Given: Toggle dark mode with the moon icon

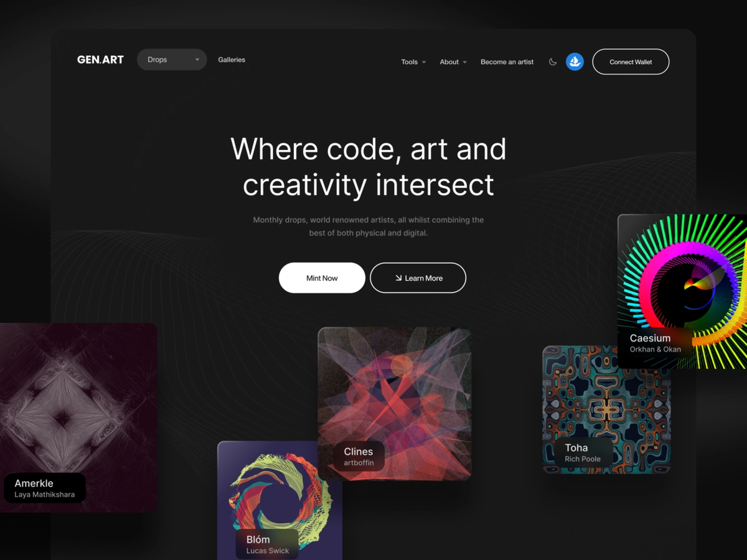Looking at the screenshot, I should pos(552,62).
